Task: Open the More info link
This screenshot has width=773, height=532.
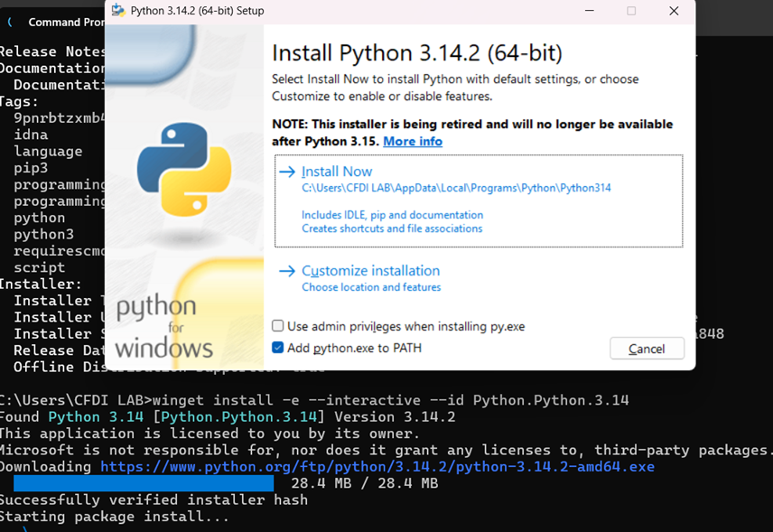Action: point(413,141)
